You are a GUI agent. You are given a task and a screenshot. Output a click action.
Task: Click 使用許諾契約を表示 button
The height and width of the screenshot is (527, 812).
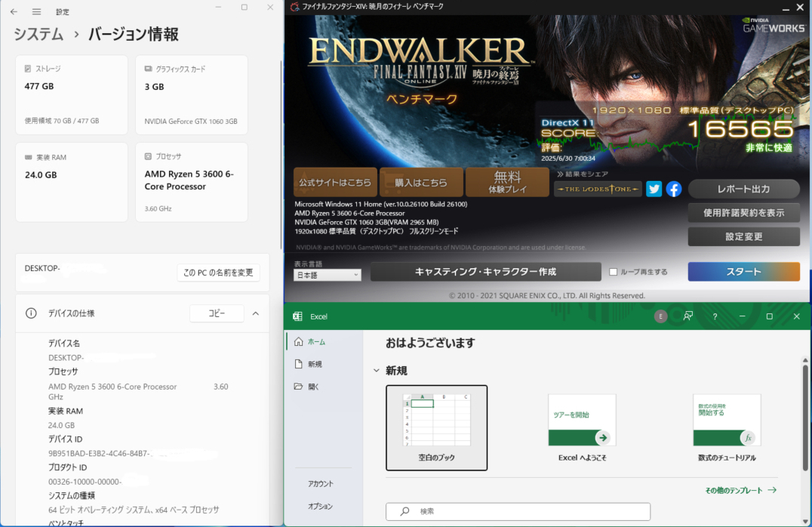[x=743, y=212]
